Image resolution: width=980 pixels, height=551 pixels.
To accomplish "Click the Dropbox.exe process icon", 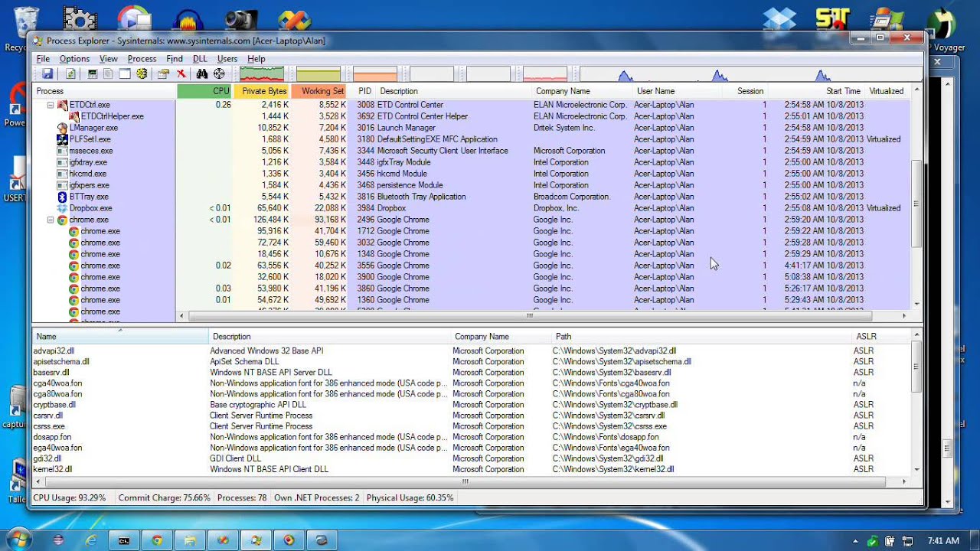I will pos(63,208).
